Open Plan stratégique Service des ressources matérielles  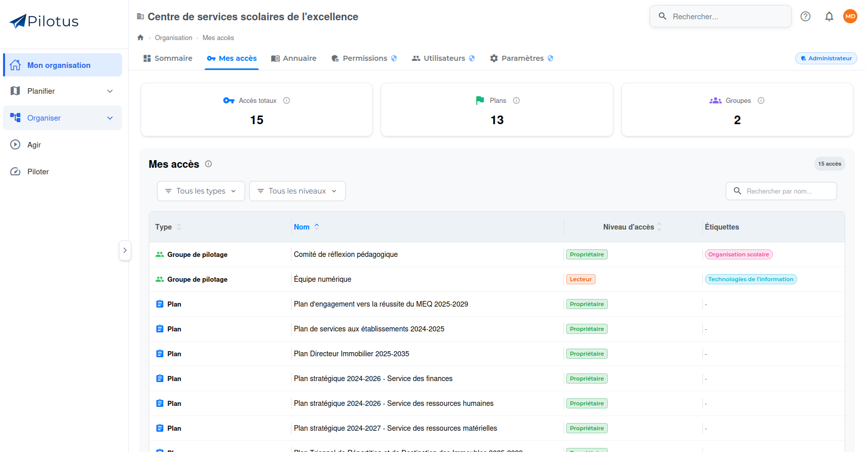pyautogui.click(x=396, y=428)
